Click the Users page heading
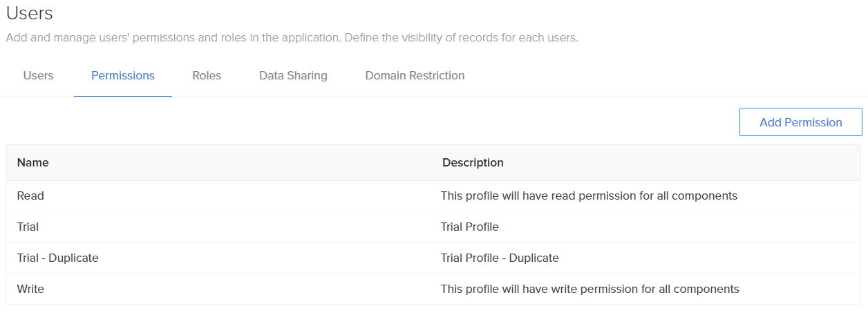This screenshot has height=324, width=868. pos(30,13)
